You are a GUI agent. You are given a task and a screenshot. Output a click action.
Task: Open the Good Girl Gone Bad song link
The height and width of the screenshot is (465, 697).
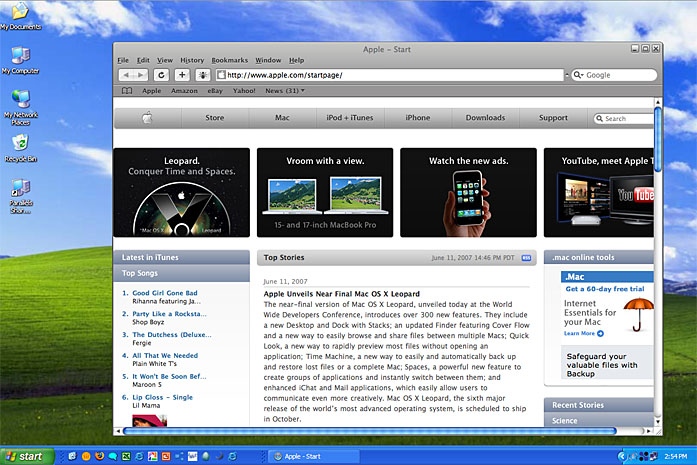(165, 293)
